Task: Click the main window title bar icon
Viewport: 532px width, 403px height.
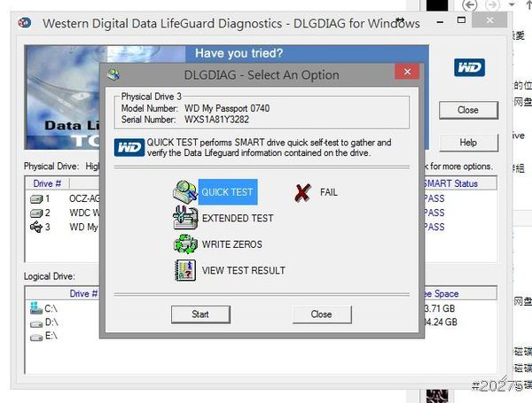Action: (25, 23)
